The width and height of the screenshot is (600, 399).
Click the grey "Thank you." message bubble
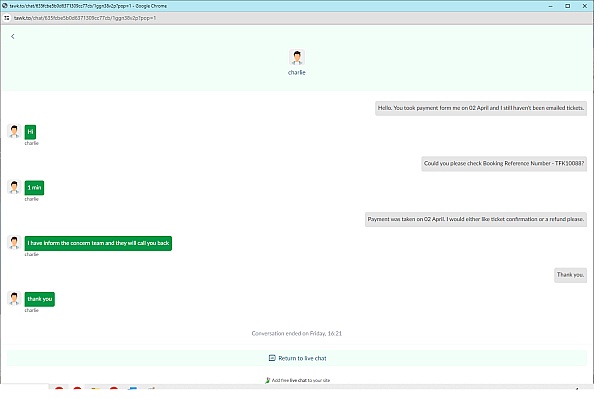(570, 275)
